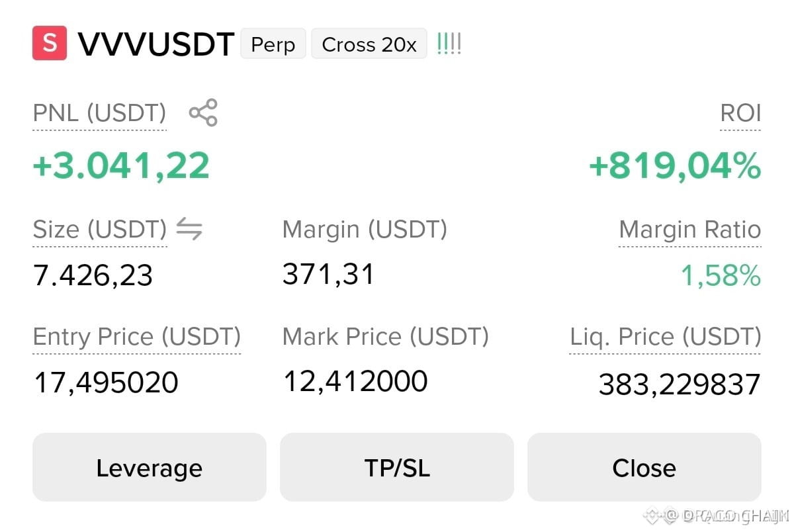Click the +3.041,22 PNL value

coord(121,165)
